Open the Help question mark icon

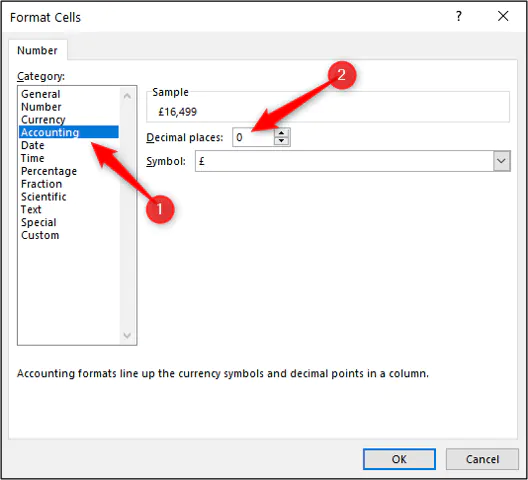(x=459, y=16)
